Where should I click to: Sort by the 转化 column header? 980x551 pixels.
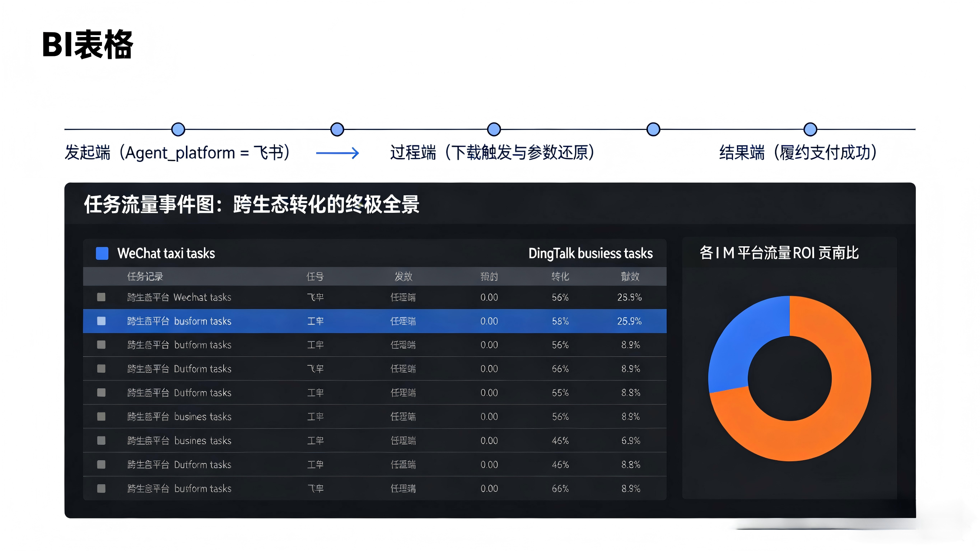560,276
